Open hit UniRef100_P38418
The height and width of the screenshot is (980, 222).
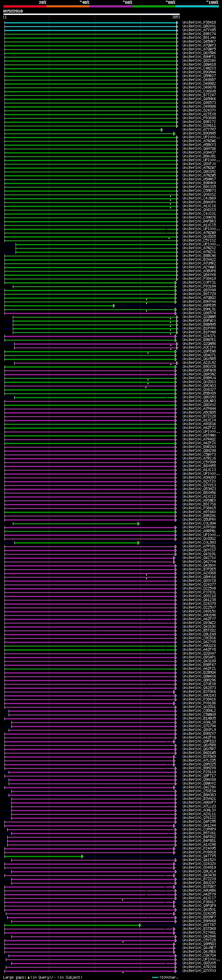(x=199, y=23)
